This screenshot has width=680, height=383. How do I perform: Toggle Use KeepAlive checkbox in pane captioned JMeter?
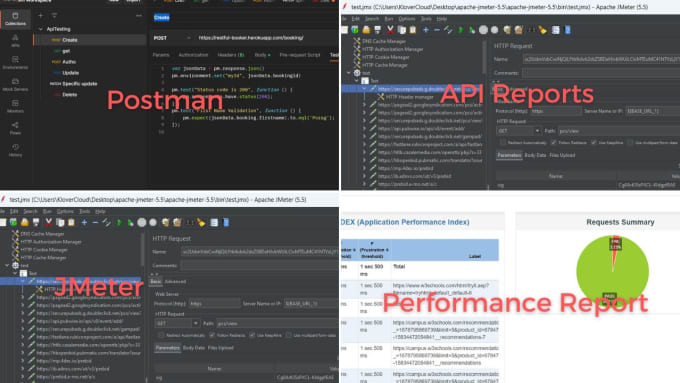tap(252, 335)
